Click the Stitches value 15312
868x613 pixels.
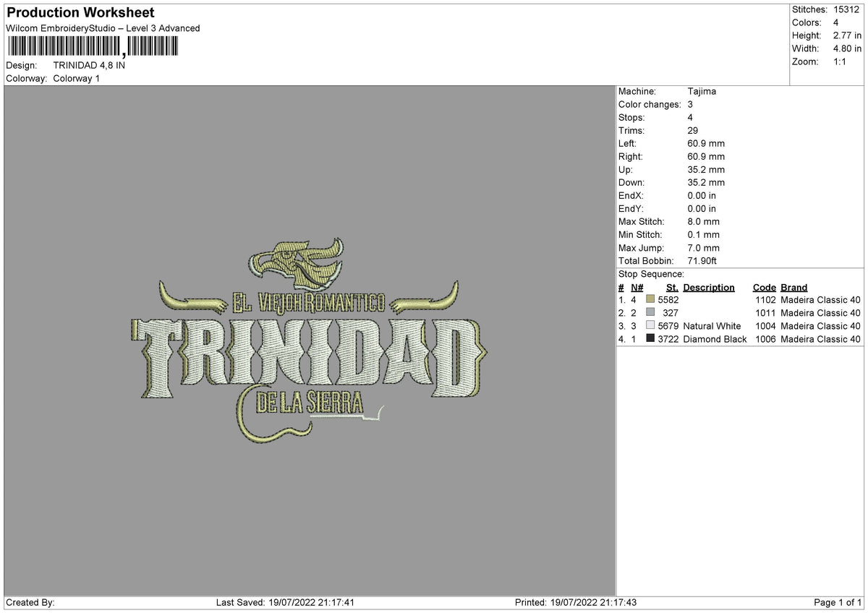(848, 9)
